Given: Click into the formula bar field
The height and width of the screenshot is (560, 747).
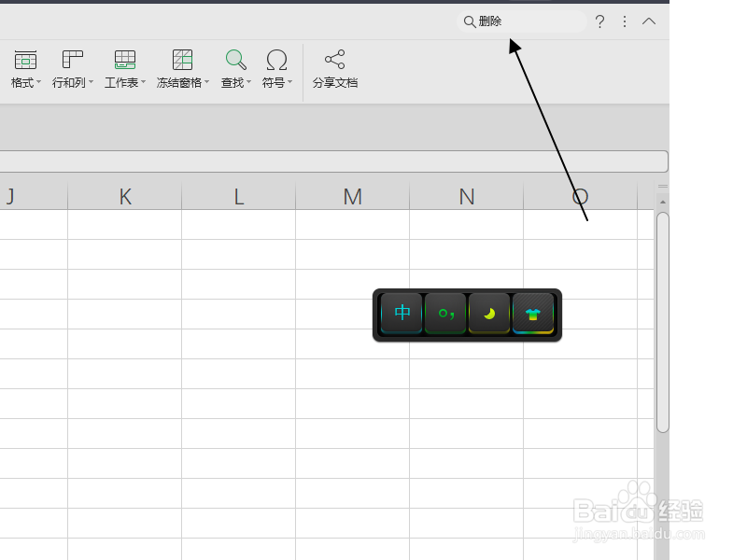Looking at the screenshot, I should point(333,161).
